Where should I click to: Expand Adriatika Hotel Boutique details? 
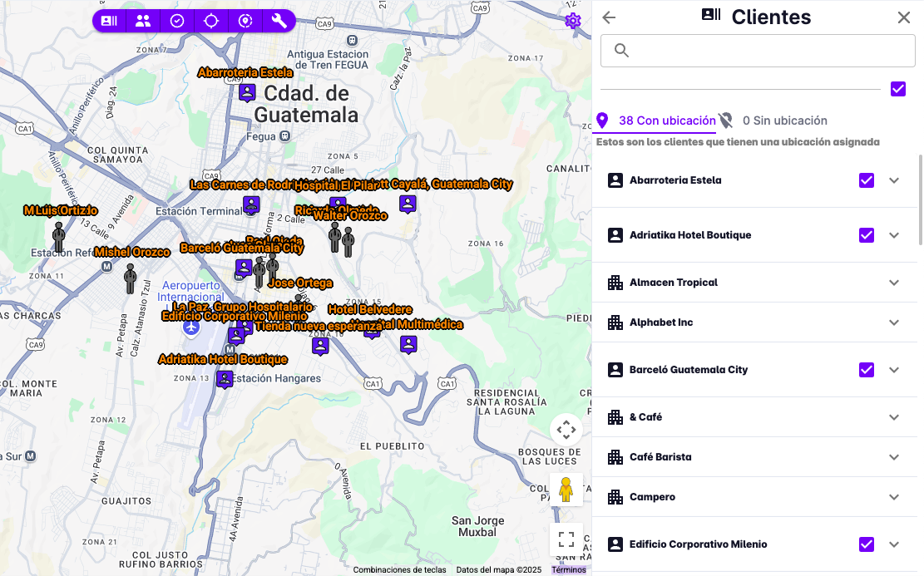[x=894, y=235]
